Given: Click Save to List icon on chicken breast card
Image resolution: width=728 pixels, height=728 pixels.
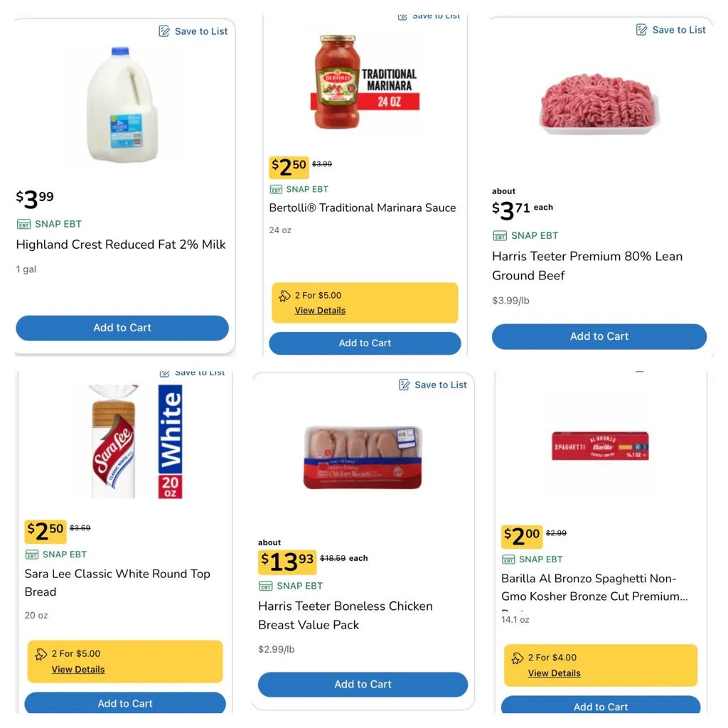Looking at the screenshot, I should [405, 385].
